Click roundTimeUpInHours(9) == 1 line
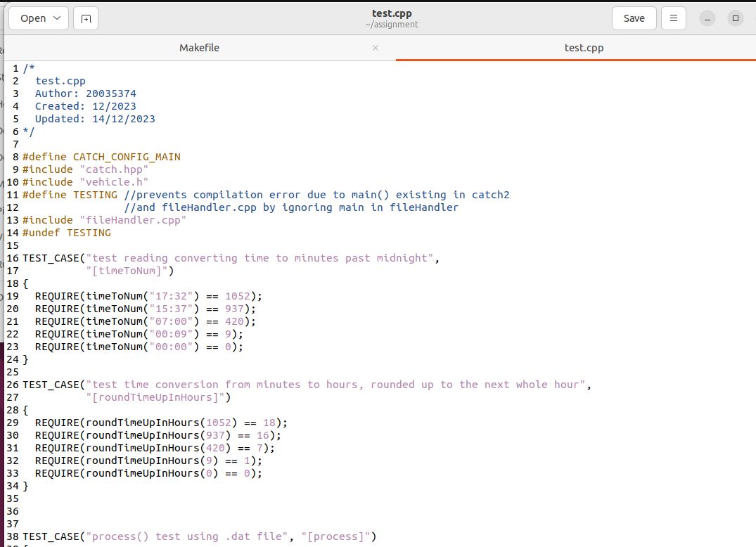Screen dimensions: 756x547 tap(148, 461)
